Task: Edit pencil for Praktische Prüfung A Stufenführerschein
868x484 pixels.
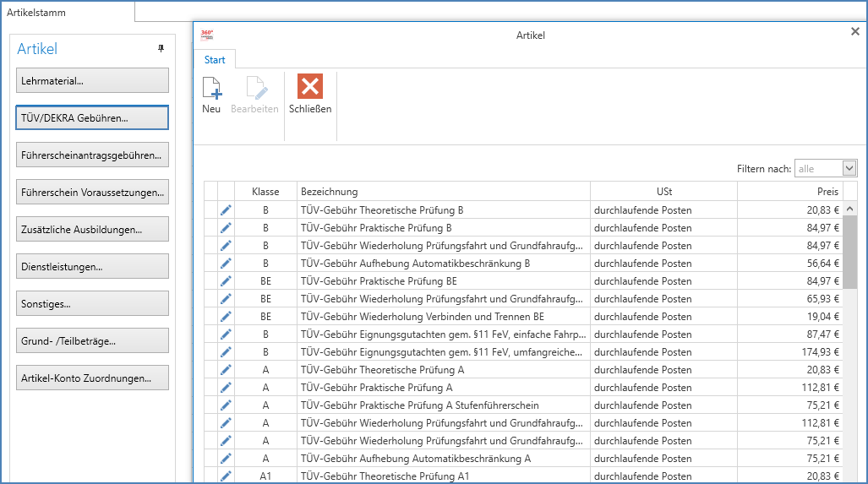Action: pos(226,405)
